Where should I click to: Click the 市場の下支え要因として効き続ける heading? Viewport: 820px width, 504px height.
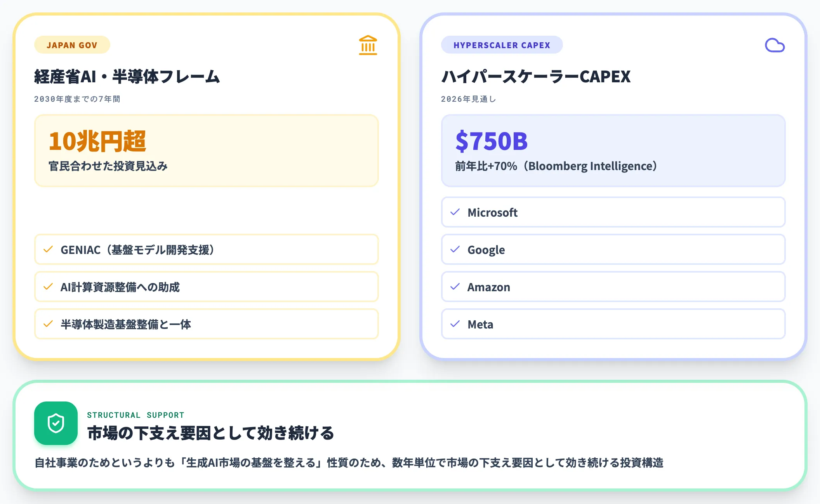pos(211,433)
